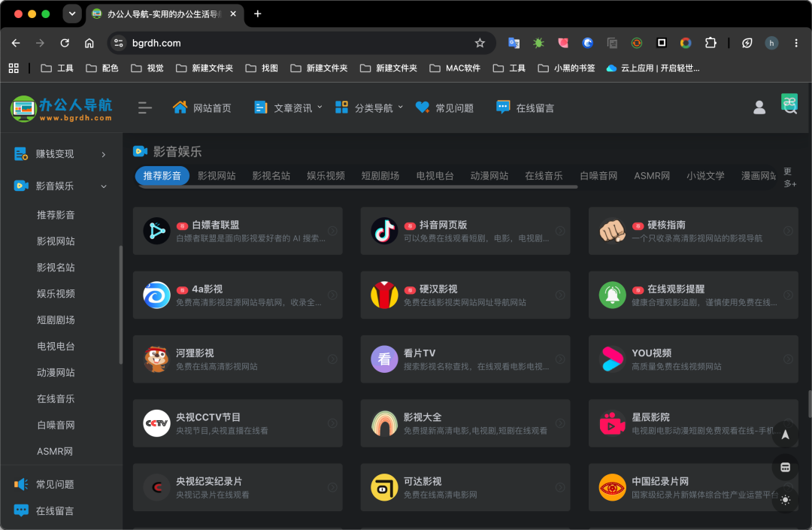
Task: Open the Chrome three-dot menu
Action: coord(796,43)
